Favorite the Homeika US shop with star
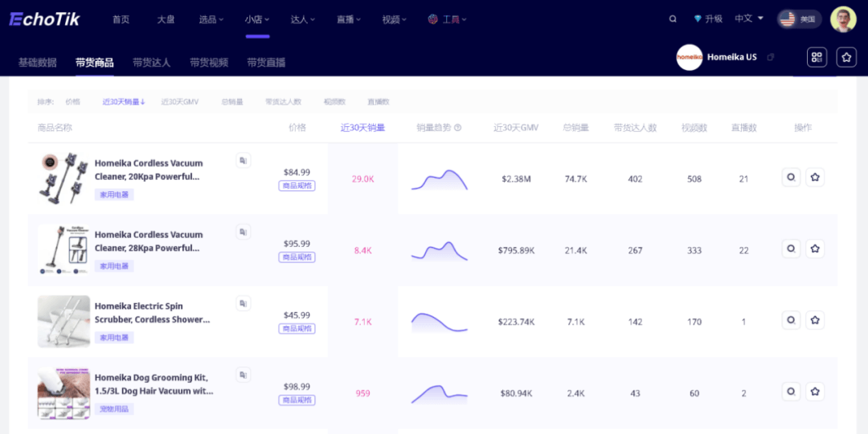 pos(846,57)
